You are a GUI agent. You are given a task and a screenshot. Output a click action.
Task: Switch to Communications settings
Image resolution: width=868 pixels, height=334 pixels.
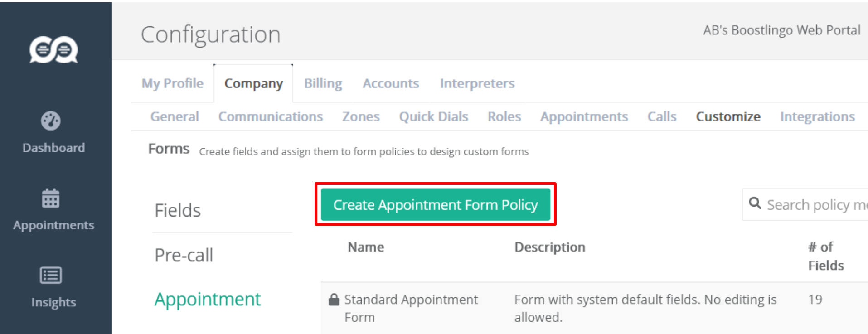[271, 117]
